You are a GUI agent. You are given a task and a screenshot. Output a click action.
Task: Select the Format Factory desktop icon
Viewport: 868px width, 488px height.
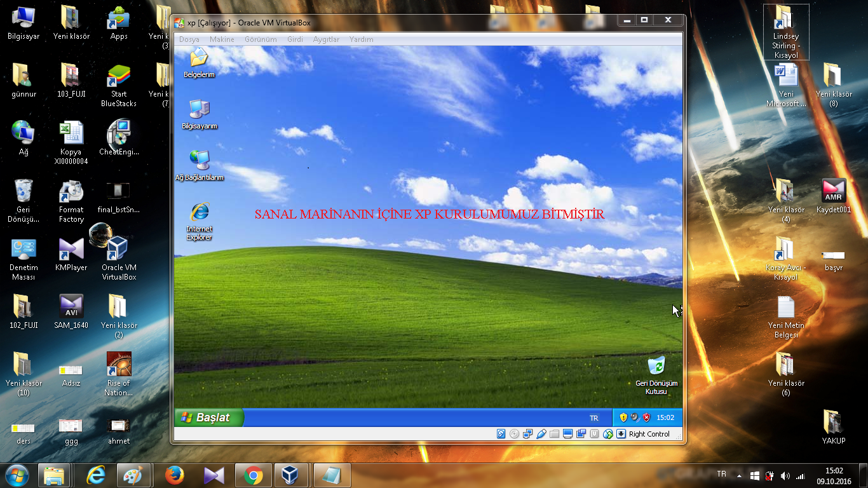(x=71, y=201)
